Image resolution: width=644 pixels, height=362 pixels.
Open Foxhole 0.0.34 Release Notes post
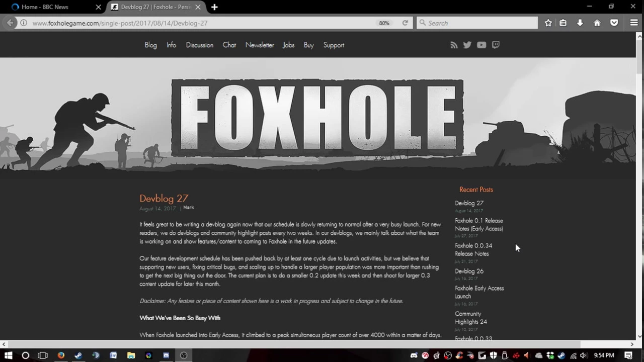473,250
